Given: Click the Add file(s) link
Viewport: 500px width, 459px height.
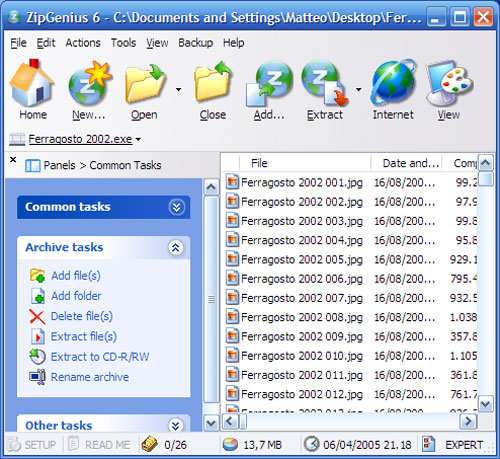Looking at the screenshot, I should 76,276.
